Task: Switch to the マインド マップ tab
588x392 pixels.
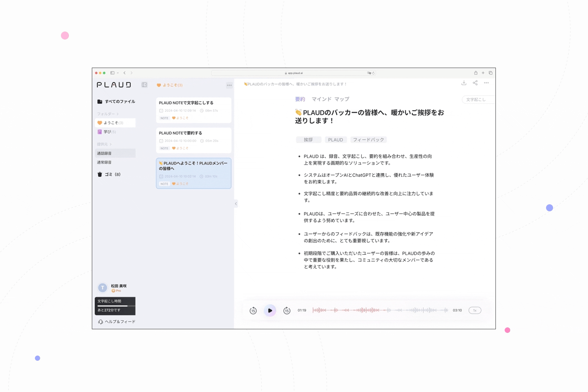Action: pos(330,99)
